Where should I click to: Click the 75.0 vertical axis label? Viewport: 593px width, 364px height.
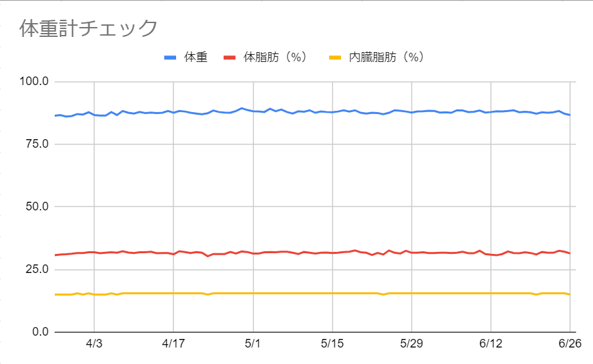(37, 144)
